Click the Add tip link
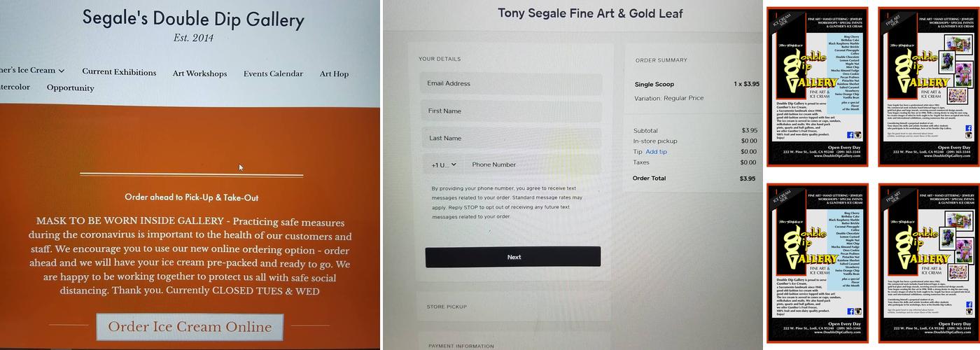 (x=656, y=152)
